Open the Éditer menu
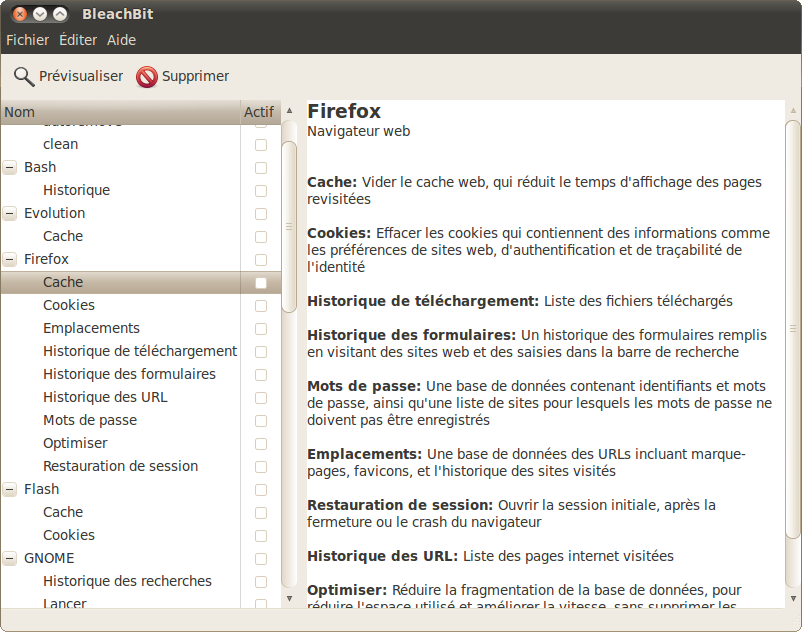802x632 pixels. [x=78, y=40]
